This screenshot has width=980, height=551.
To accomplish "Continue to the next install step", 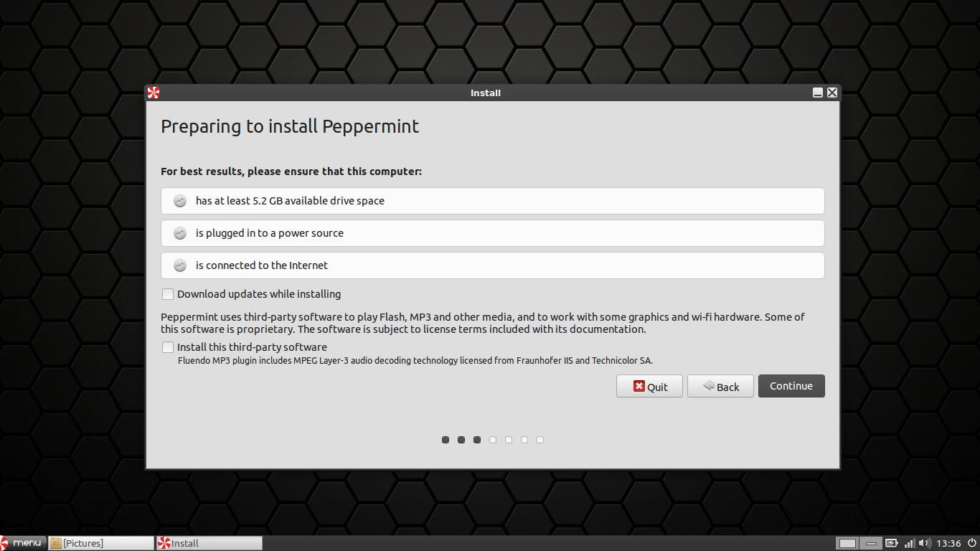I will point(791,386).
